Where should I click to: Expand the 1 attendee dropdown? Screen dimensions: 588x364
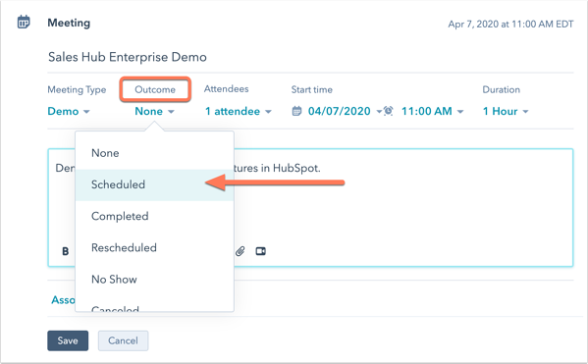(239, 111)
